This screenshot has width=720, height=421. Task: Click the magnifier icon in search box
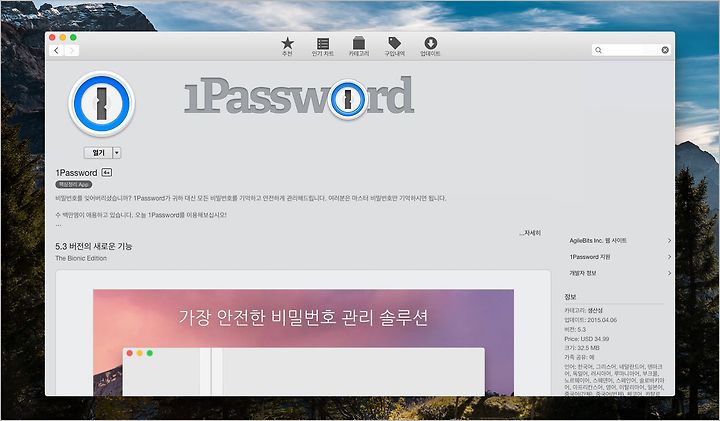tap(598, 50)
